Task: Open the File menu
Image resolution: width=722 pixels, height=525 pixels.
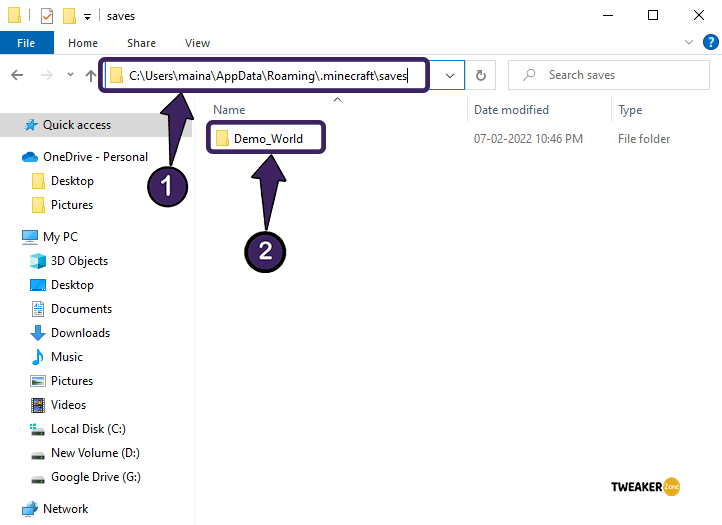Action: tap(26, 43)
